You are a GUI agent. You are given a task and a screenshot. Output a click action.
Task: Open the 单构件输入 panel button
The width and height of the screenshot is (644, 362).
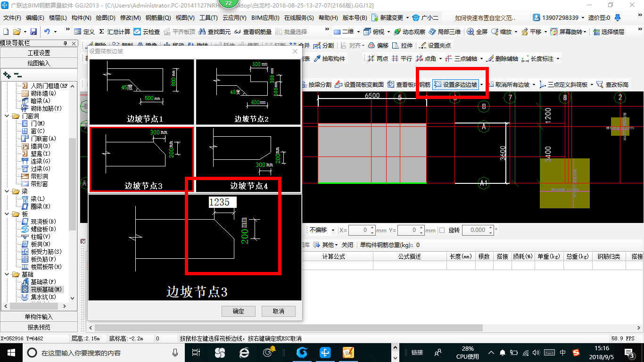[39, 317]
